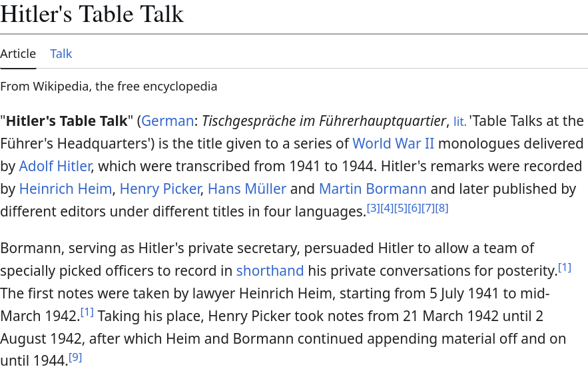Open the World War II link
The height and width of the screenshot is (373, 588).
click(393, 143)
